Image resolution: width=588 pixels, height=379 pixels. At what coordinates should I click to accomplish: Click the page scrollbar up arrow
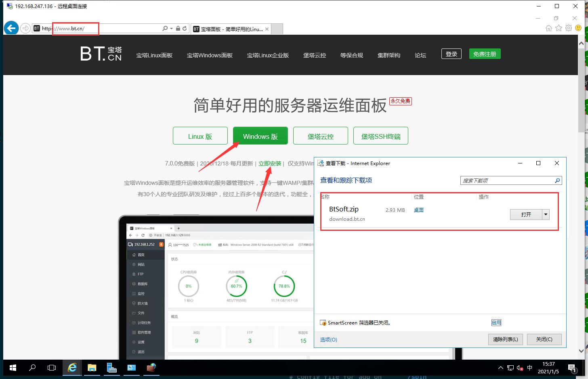tap(581, 43)
